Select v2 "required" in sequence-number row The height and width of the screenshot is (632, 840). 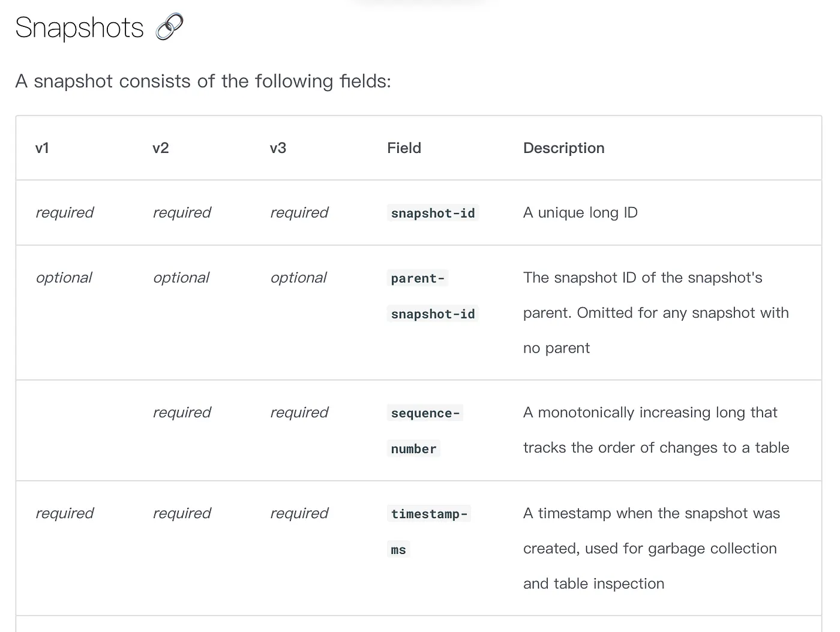tap(182, 413)
